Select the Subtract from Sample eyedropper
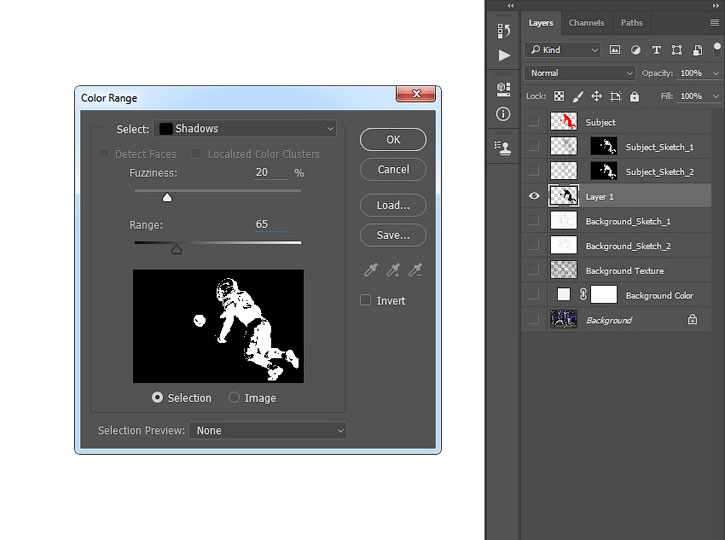This screenshot has width=725, height=540. click(415, 270)
